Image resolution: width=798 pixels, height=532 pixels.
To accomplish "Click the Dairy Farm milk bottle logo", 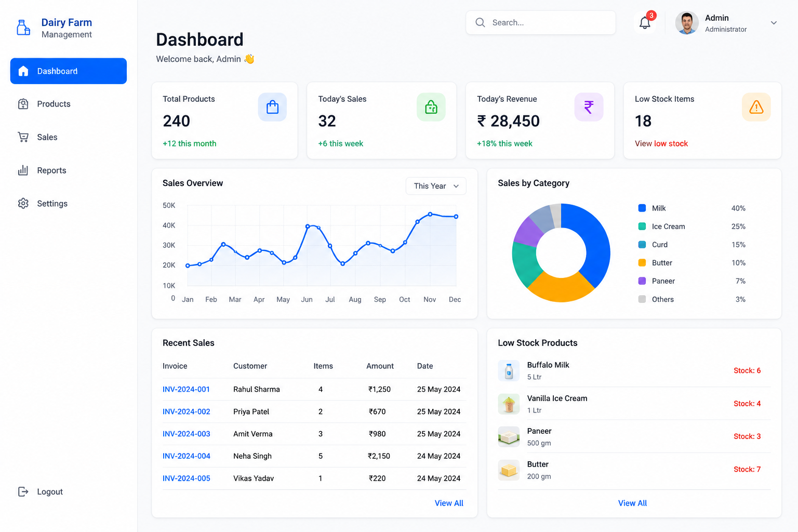I will (23, 28).
